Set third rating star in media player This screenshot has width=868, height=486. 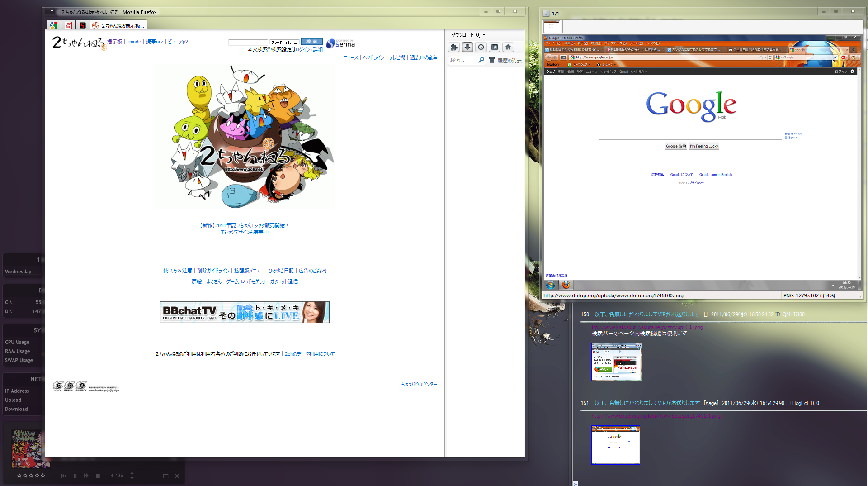[x=31, y=476]
